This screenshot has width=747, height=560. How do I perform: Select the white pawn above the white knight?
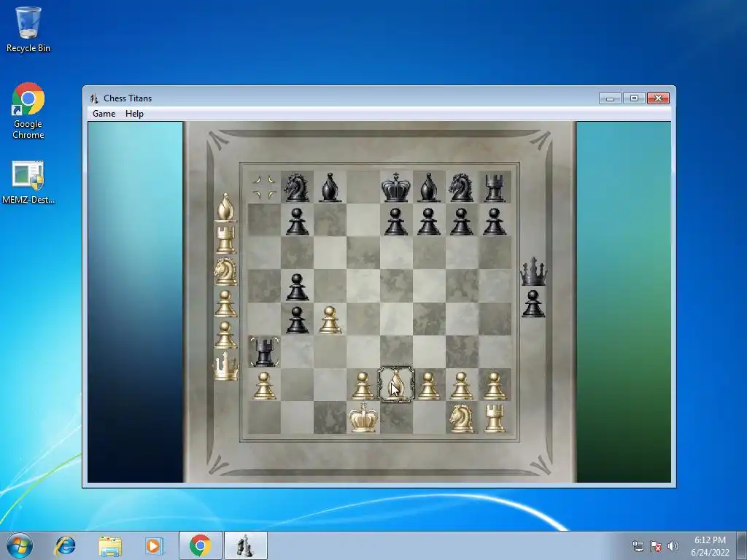click(x=461, y=385)
